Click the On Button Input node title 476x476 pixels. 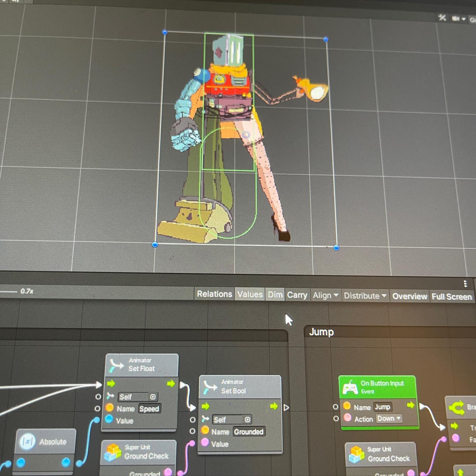pyautogui.click(x=382, y=383)
